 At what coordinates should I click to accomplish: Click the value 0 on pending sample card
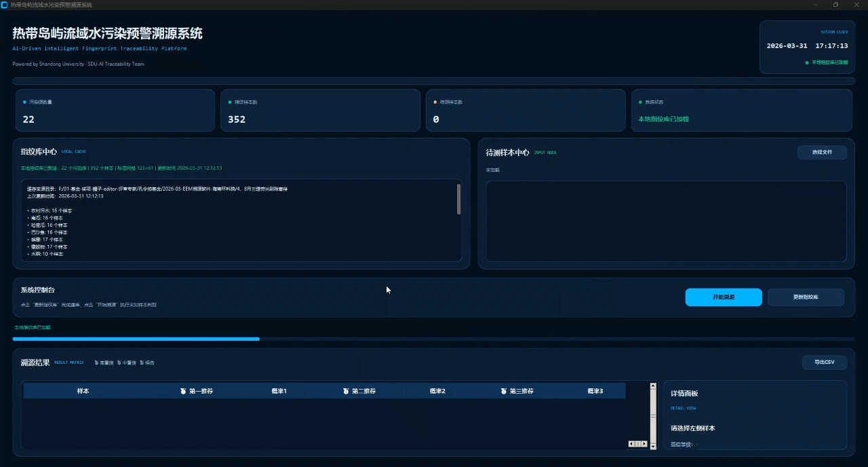pos(436,119)
